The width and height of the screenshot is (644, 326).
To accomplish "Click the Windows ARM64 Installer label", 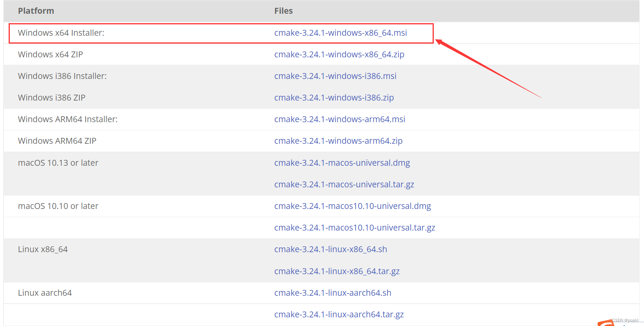I will (x=68, y=119).
